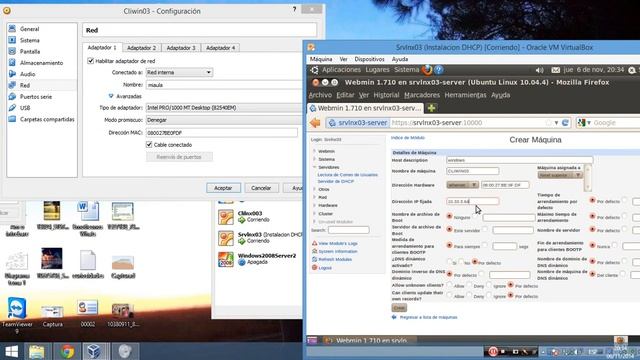Screen dimensions: 640x360
Task: Switch to Adaptador 3 tab
Action: 181,48
